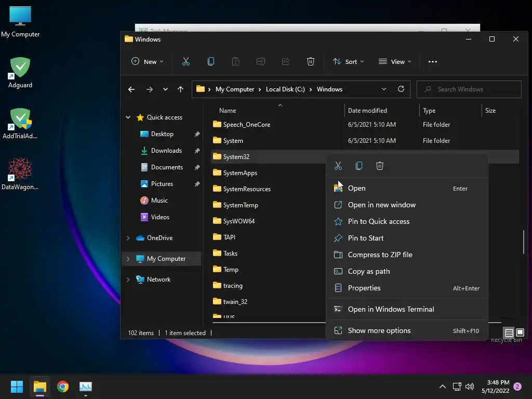This screenshot has width=532, height=399.
Task: Open Properties from context menu
Action: (x=407, y=288)
